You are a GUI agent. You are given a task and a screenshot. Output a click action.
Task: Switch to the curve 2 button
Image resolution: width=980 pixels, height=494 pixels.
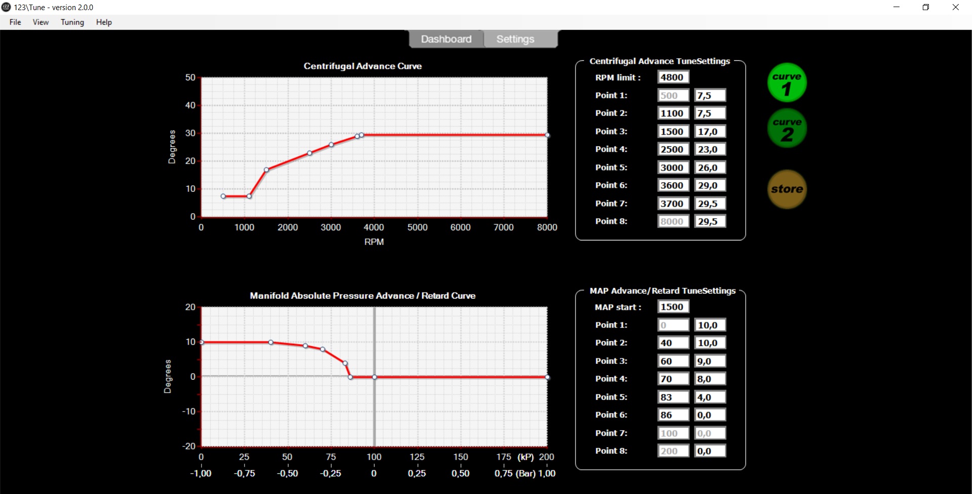pyautogui.click(x=787, y=129)
